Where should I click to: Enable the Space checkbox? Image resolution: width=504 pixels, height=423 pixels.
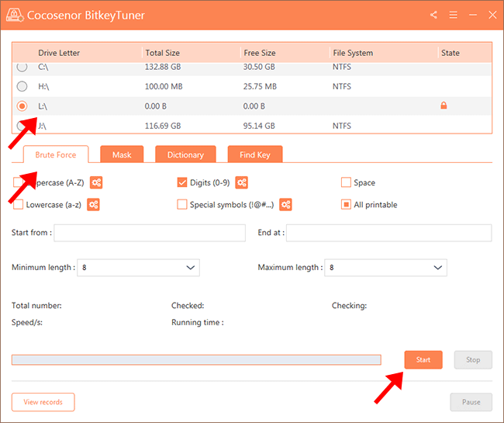pyautogui.click(x=346, y=182)
